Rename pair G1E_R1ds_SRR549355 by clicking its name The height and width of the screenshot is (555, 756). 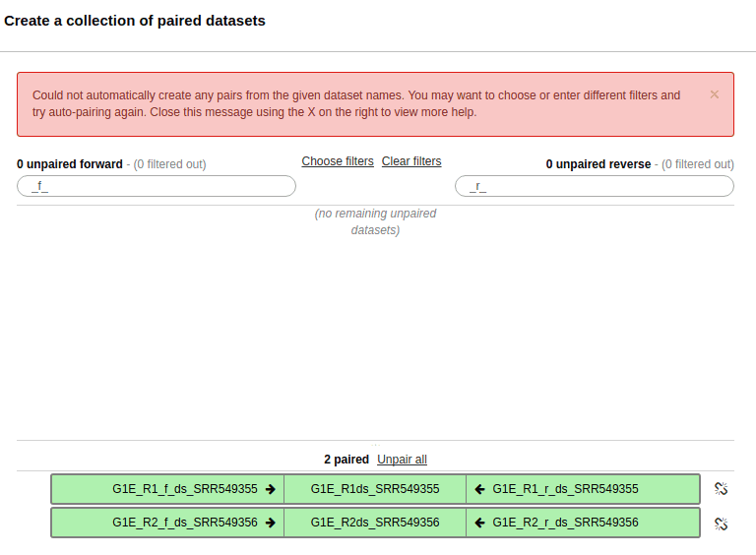coord(375,489)
